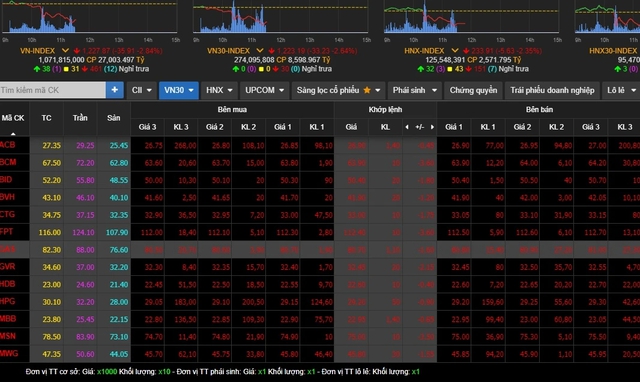The image size is (640, 382).
Task: Click the star icon in Sàng lọc cổ phiếu
Action: (x=367, y=90)
